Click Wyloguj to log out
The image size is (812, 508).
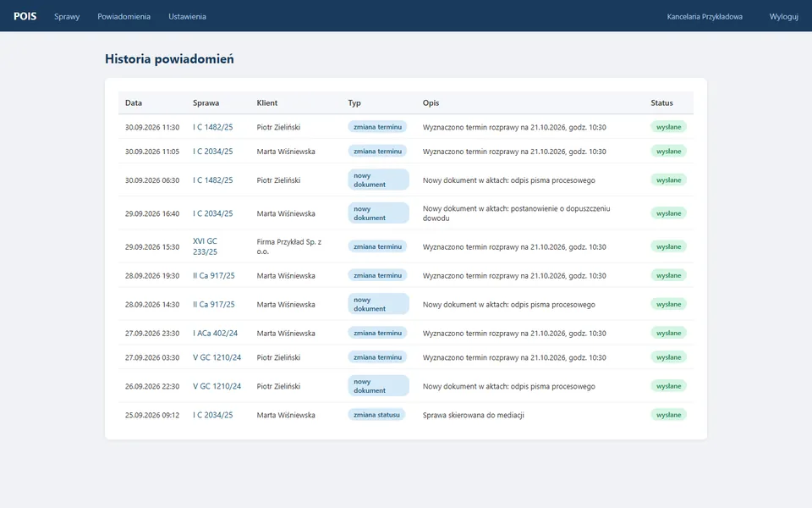(x=783, y=17)
